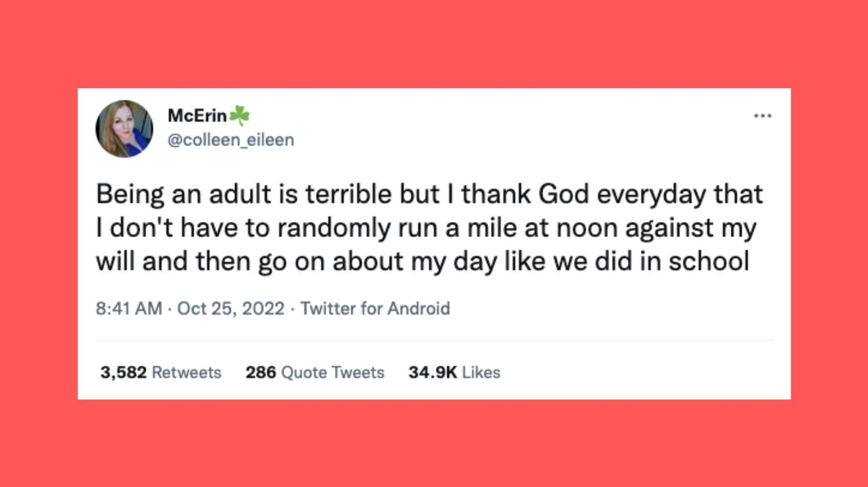The width and height of the screenshot is (868, 487).
Task: Open the Twitter for Android source link
Action: (x=375, y=308)
